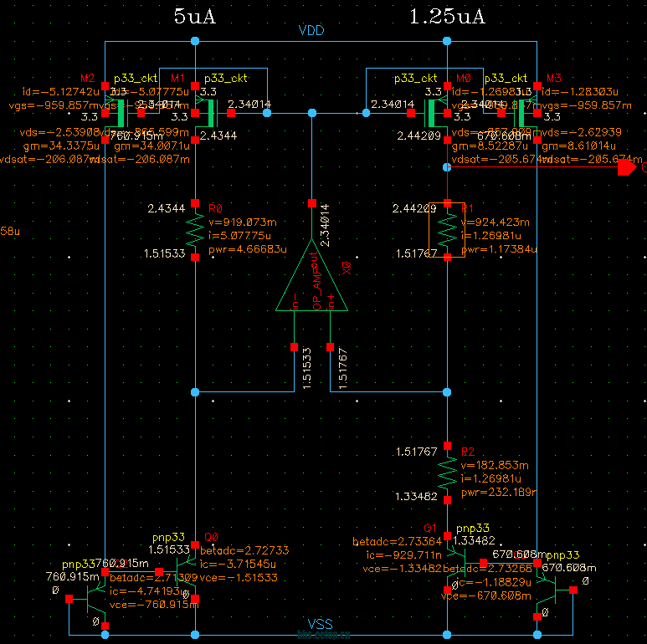Click the VSS net label
The image size is (647, 644).
tap(320, 624)
